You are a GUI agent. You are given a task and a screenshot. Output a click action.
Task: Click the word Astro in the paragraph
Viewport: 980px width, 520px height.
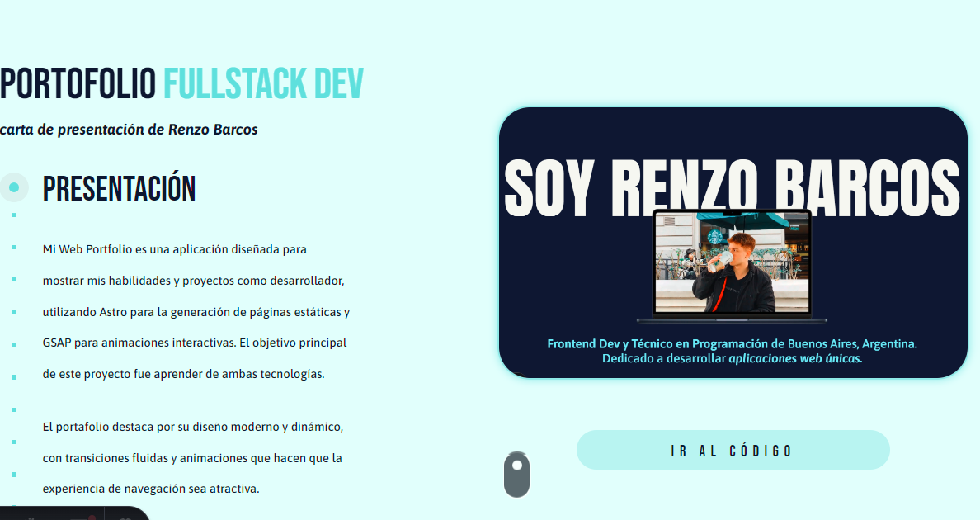[114, 312]
